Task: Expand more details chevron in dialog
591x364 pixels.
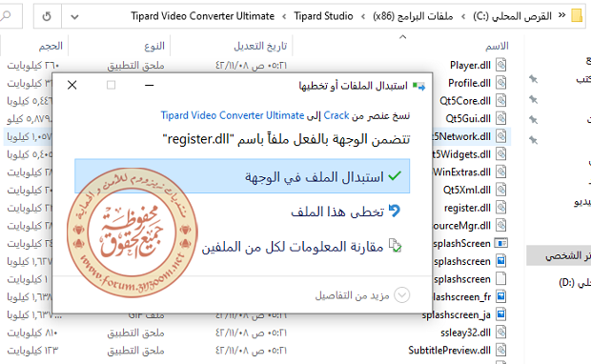Action: pos(402,295)
